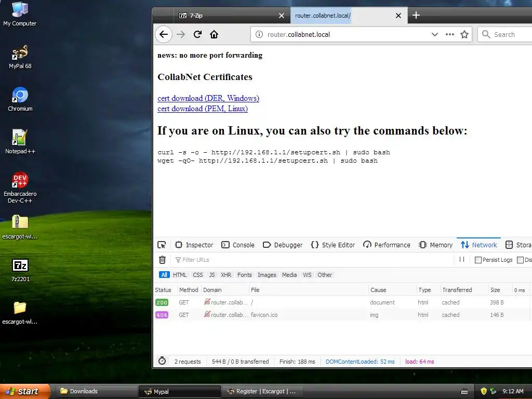Select the escargot-wl zip archive icon
The image size is (532, 399).
click(x=20, y=228)
